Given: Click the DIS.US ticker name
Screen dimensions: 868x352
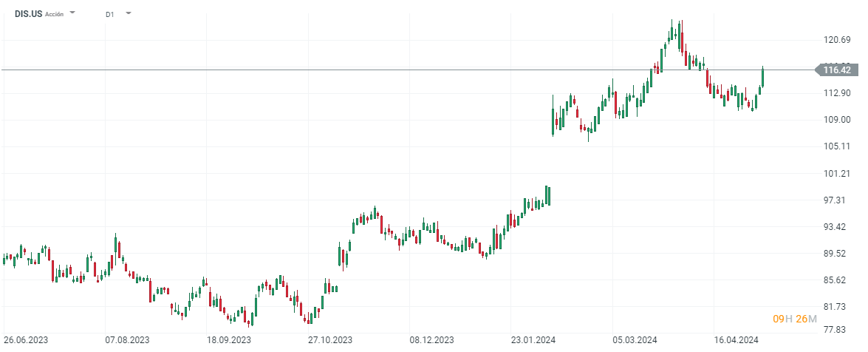Looking at the screenshot, I should coord(28,13).
